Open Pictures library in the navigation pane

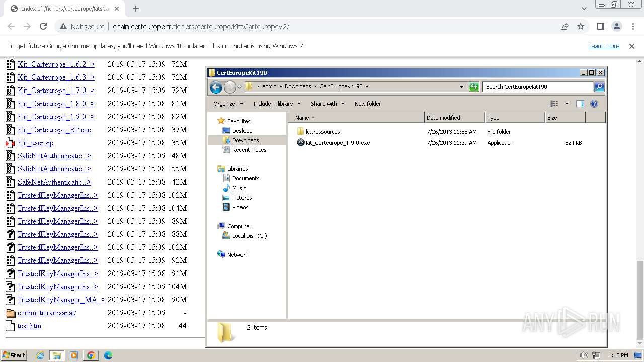[x=242, y=198]
